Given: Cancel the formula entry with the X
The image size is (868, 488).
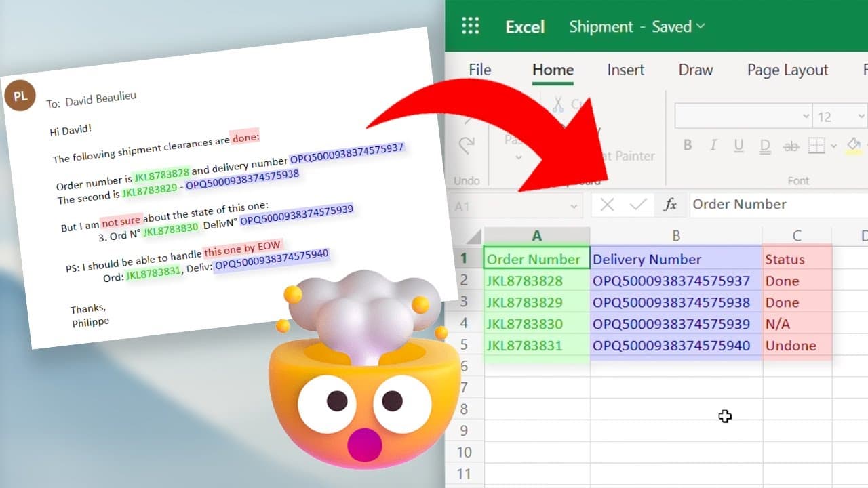Looking at the screenshot, I should click(x=607, y=205).
